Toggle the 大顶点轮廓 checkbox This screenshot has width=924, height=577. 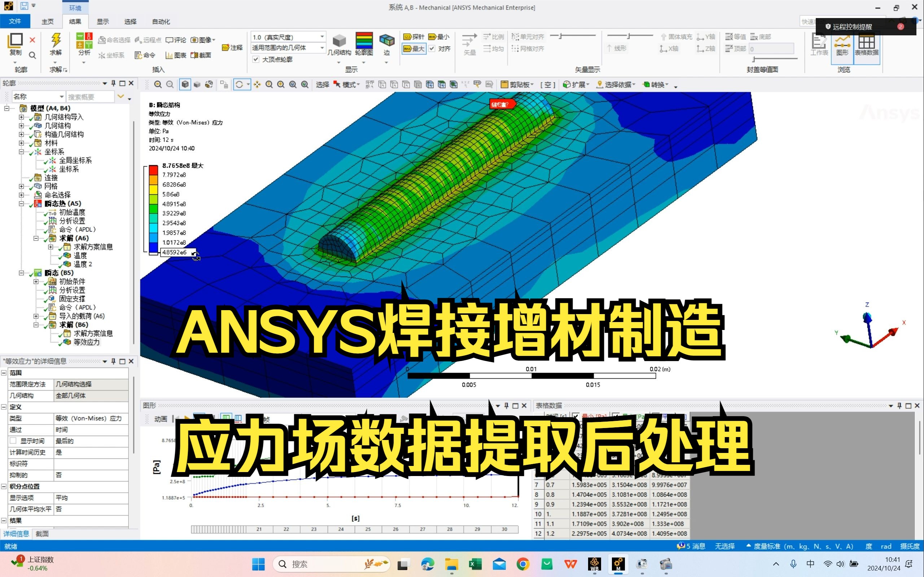(256, 59)
